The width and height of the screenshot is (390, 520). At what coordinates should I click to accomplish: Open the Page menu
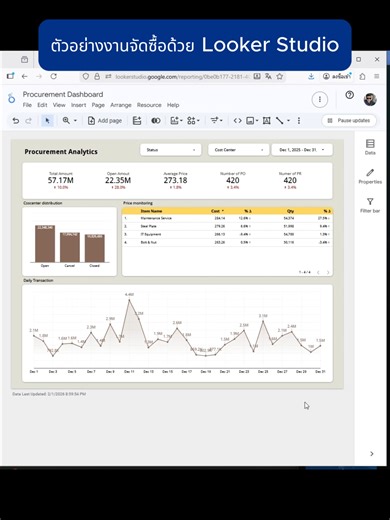click(98, 105)
